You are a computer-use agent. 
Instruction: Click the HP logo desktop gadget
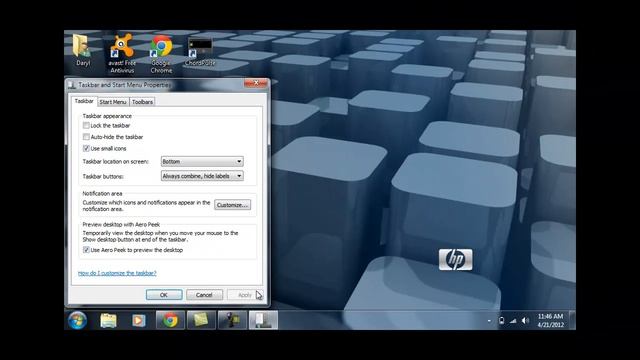point(456,260)
